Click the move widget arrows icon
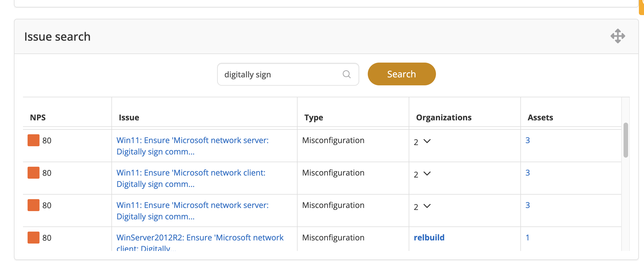Screen dimensions: 644x268 point(618,36)
